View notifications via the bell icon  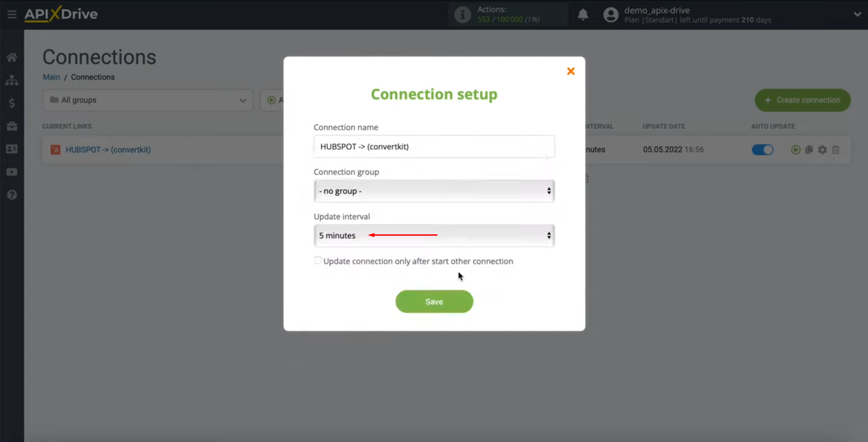coord(583,14)
